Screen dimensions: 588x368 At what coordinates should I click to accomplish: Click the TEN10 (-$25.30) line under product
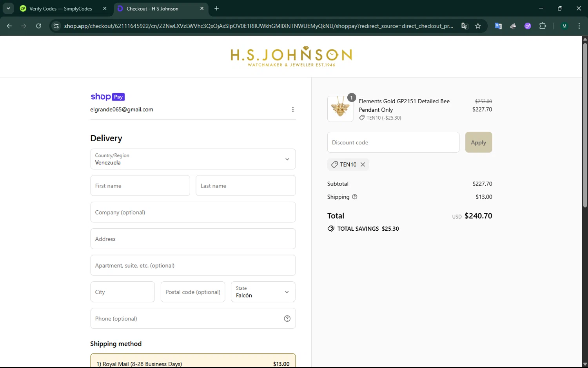point(380,118)
